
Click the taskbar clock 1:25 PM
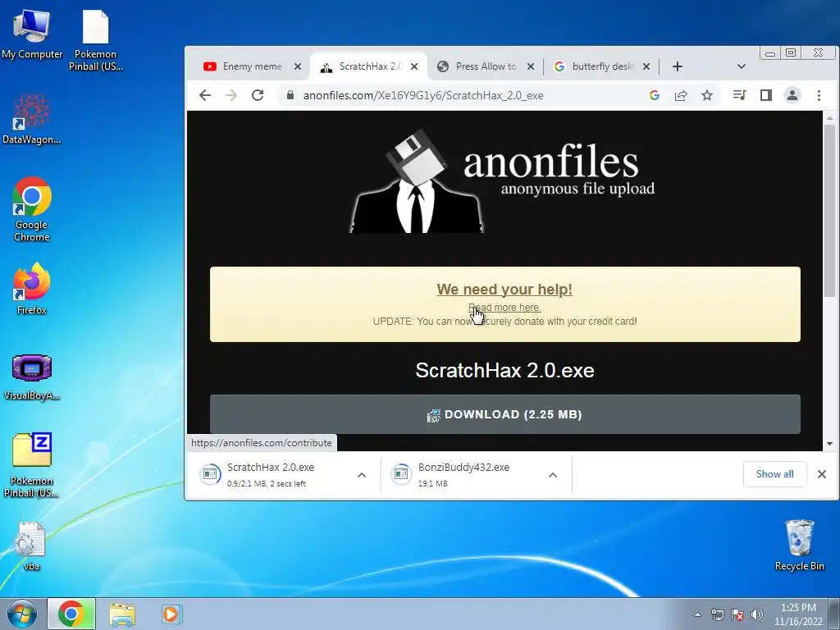tap(798, 614)
